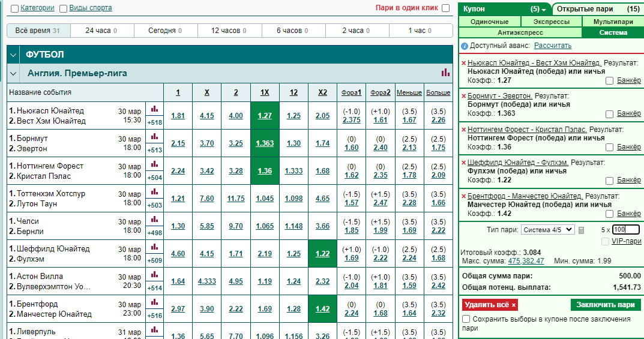Remove Ньюкасл – Вест Хэм selection from coupon
This screenshot has width=644, height=339.
464,63
